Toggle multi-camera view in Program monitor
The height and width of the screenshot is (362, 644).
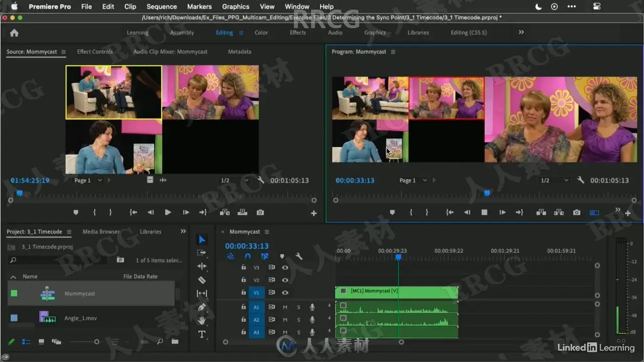594,213
